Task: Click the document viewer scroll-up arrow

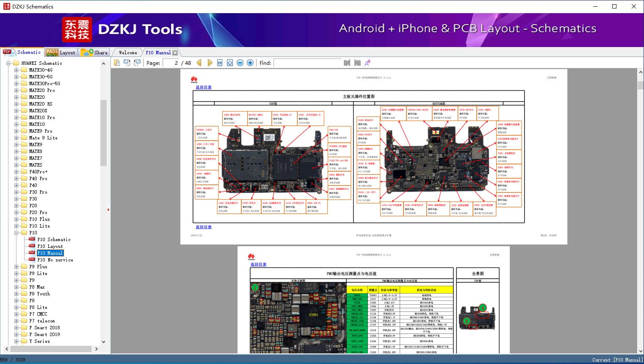Action: [x=640, y=72]
